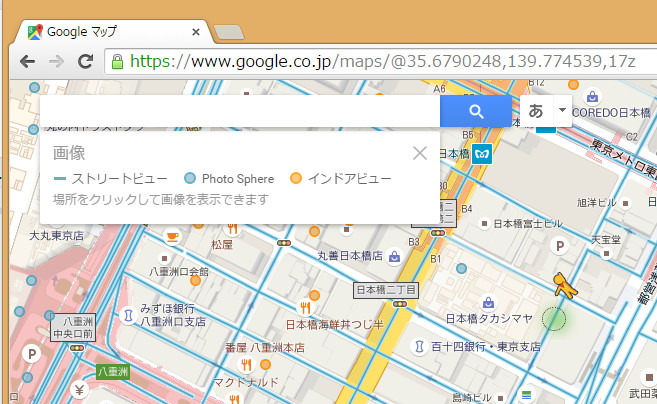Click the orange indoor view dot above つじ半

pyautogui.click(x=315, y=295)
